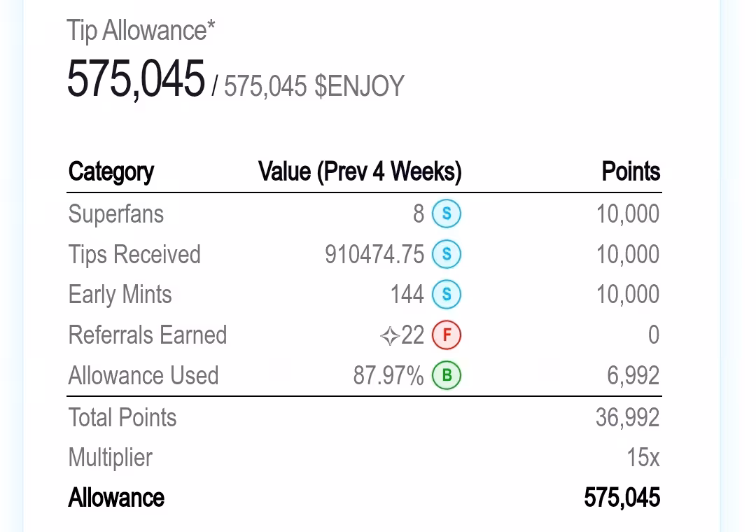The image size is (756, 532).
Task: Click the Value (Prev 4 Weeks) header
Action: (360, 171)
